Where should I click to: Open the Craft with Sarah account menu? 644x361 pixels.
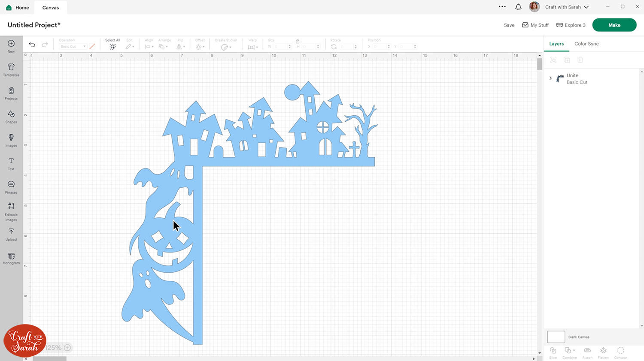click(567, 7)
